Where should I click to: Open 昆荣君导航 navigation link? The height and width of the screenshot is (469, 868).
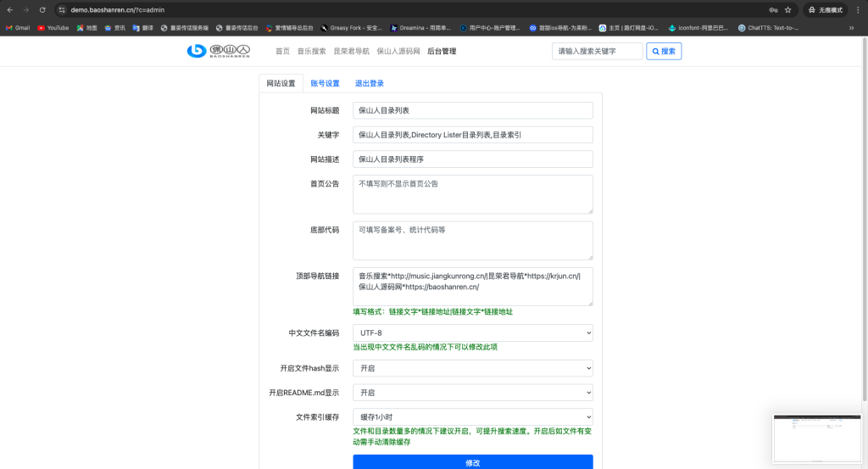click(x=351, y=51)
